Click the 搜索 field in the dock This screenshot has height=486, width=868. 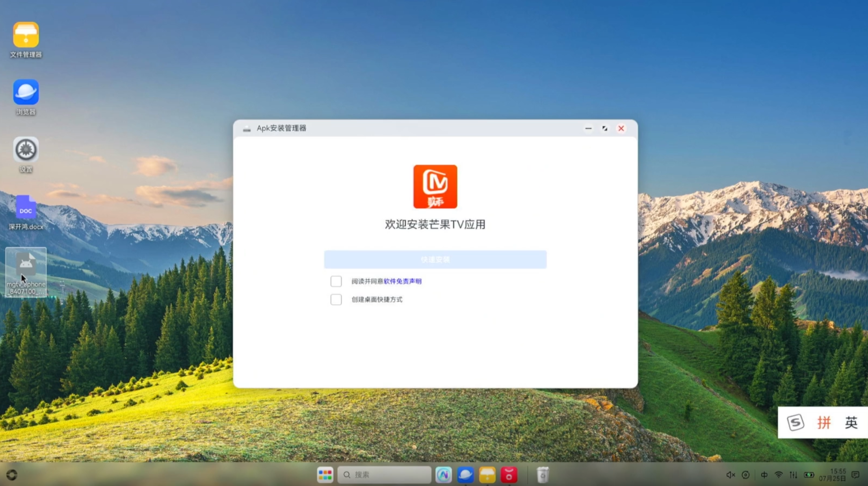(x=384, y=474)
